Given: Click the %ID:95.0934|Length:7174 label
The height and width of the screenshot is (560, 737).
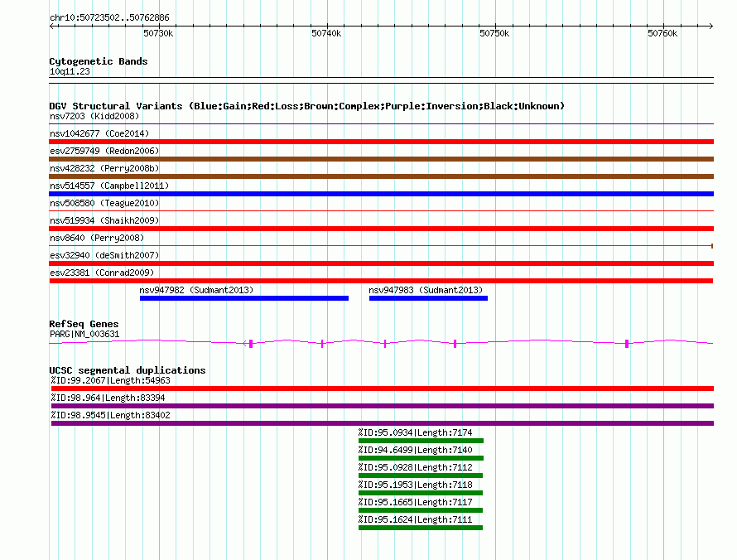Looking at the screenshot, I should [x=416, y=432].
